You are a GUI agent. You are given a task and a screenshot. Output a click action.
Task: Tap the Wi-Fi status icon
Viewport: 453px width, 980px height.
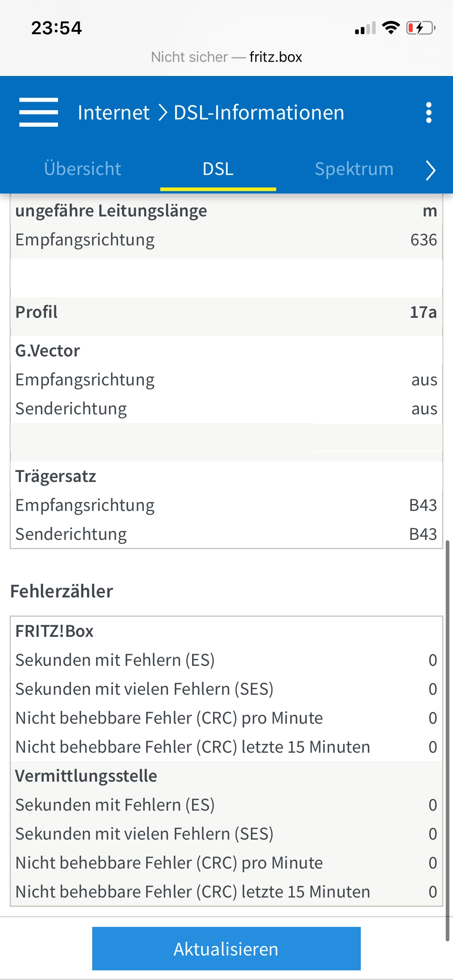click(x=391, y=28)
